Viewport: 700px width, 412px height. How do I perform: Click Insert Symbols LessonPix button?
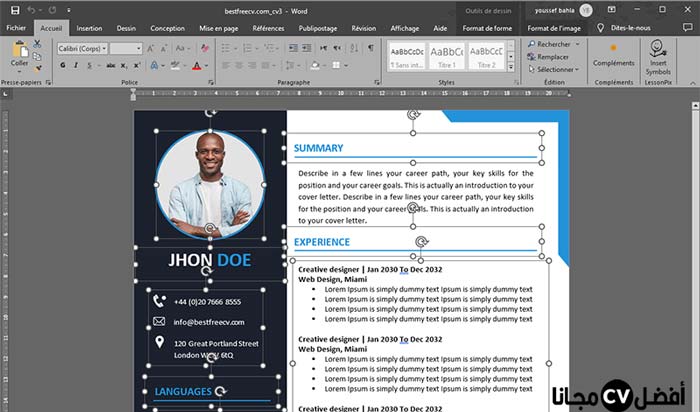tap(658, 57)
